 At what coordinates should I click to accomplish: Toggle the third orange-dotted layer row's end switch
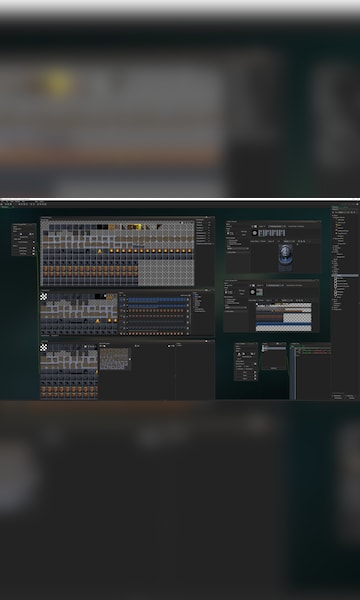188,333
